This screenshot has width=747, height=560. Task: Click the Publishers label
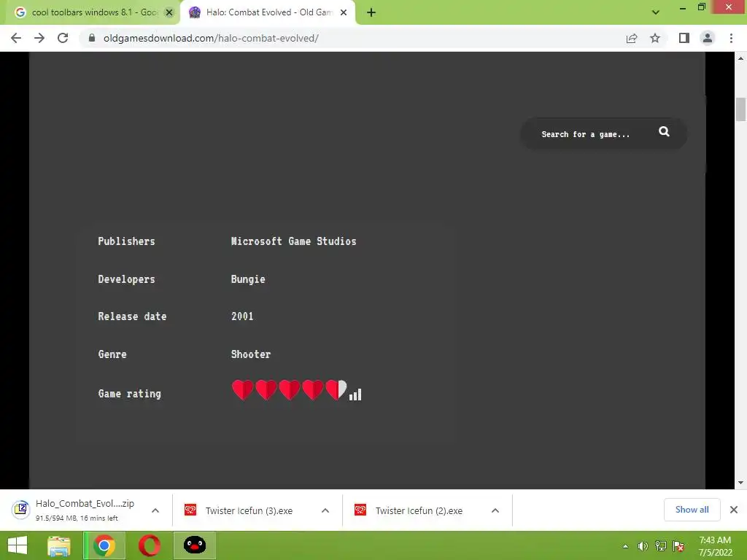click(126, 241)
